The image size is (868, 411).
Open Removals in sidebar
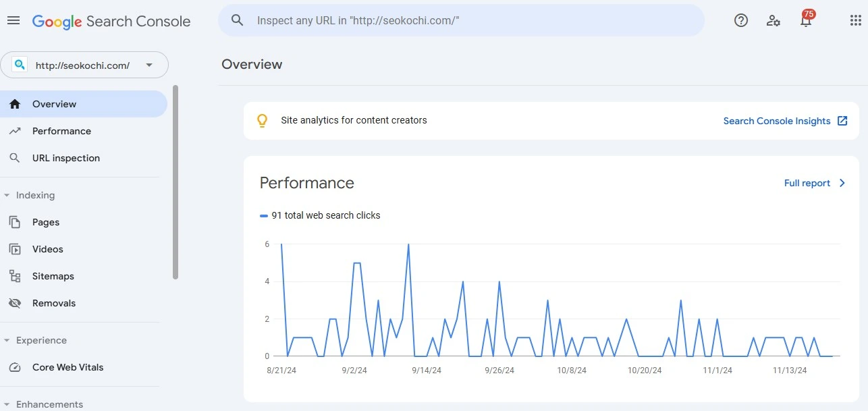tap(84, 303)
